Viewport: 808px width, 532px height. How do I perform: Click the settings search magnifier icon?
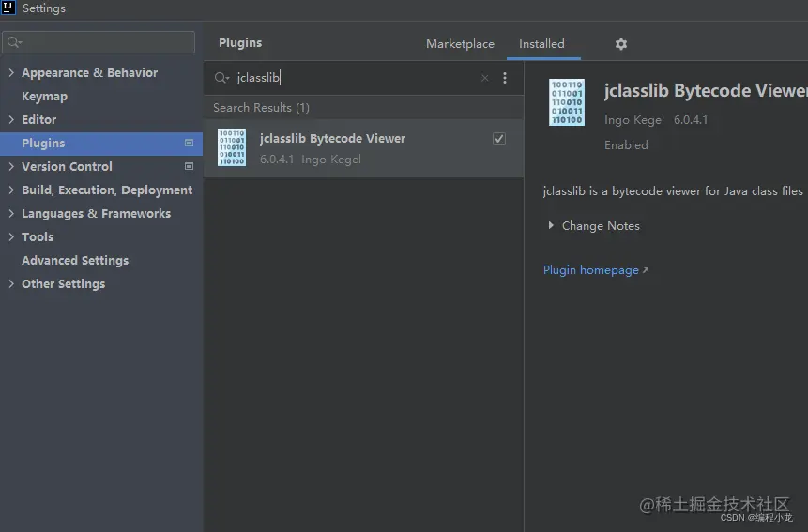point(14,42)
